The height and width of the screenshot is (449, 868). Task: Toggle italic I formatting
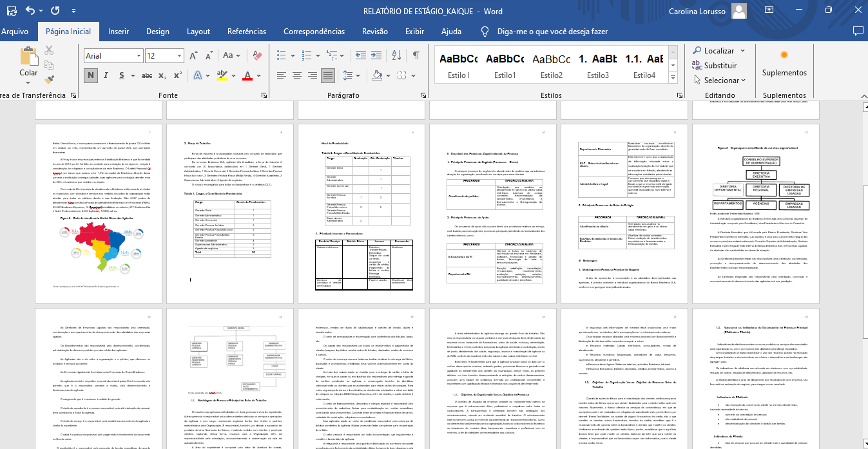106,75
